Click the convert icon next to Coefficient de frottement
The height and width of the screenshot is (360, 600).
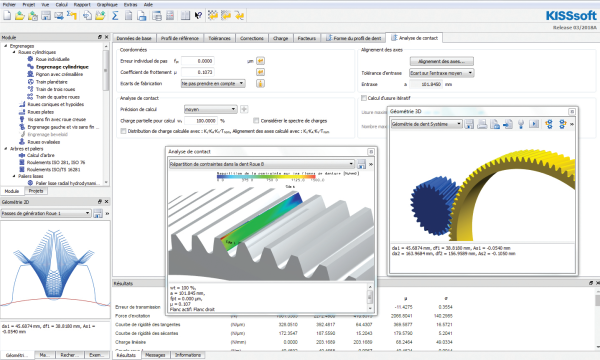(x=260, y=72)
